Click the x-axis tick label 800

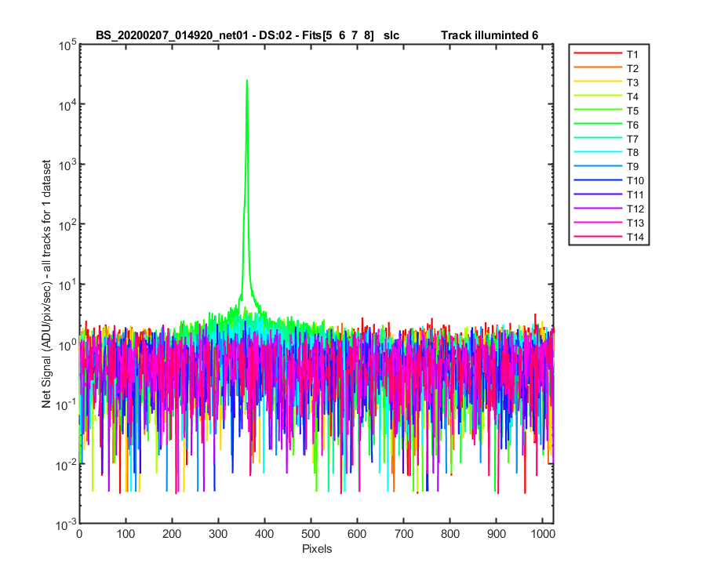point(449,534)
